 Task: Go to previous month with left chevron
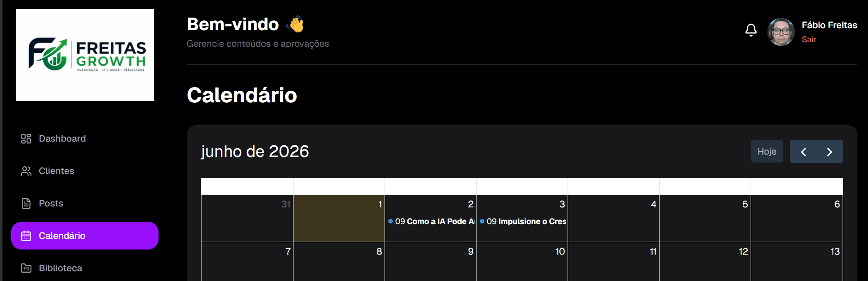click(x=803, y=152)
